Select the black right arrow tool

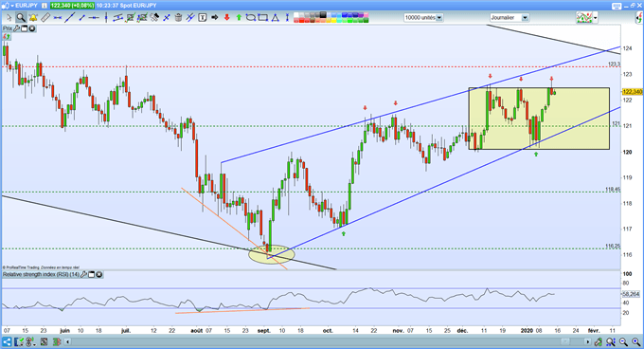coord(214,18)
